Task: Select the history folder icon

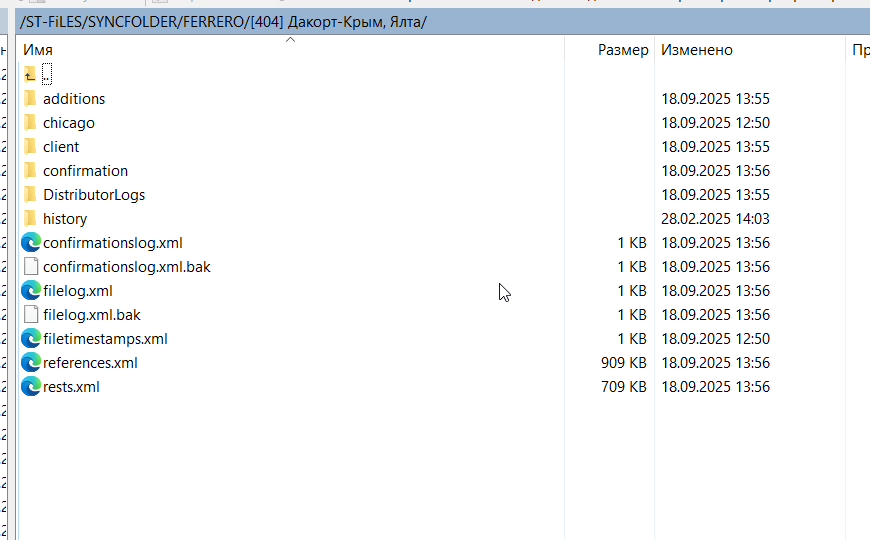Action: point(30,218)
